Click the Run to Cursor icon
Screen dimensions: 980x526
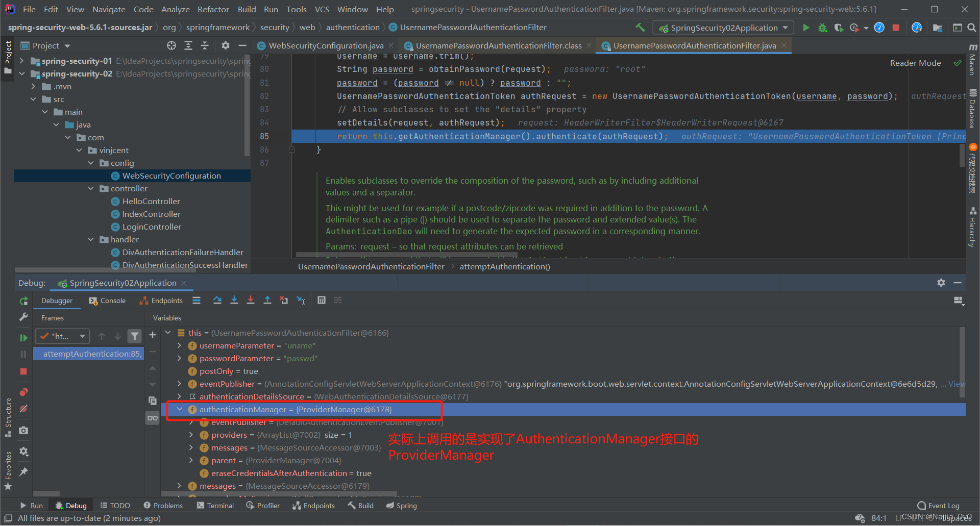pyautogui.click(x=301, y=300)
